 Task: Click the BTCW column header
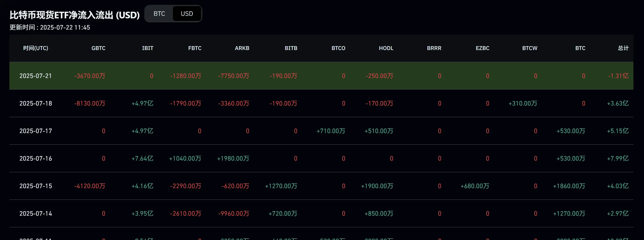point(530,48)
